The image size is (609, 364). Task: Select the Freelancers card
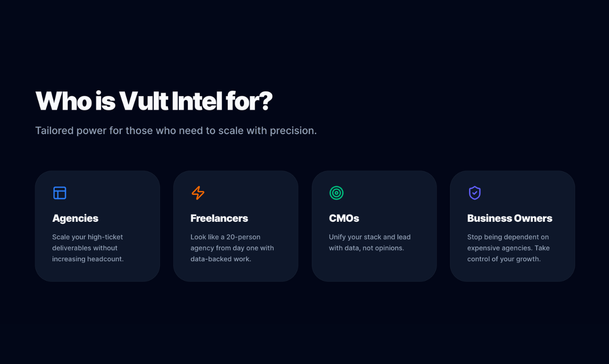click(235, 226)
